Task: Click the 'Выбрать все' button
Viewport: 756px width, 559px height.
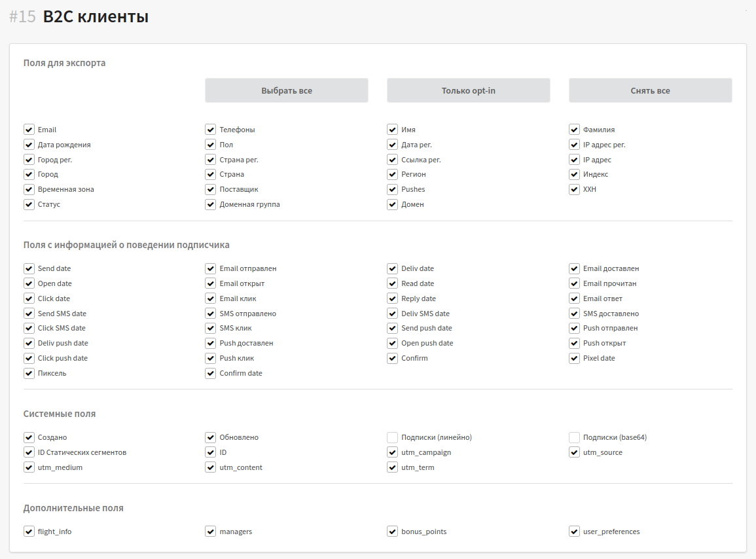Action: pyautogui.click(x=287, y=90)
